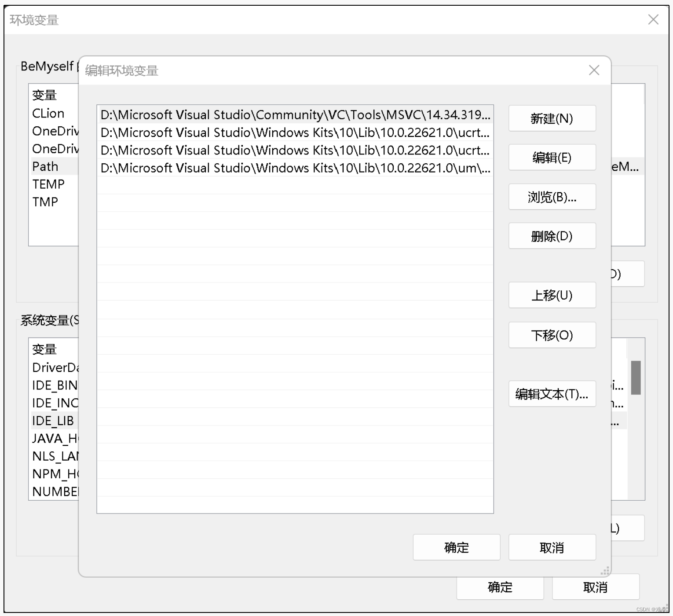The height and width of the screenshot is (616, 673).
Task: Click 取消 in the 环境变量 window
Action: [x=596, y=587]
